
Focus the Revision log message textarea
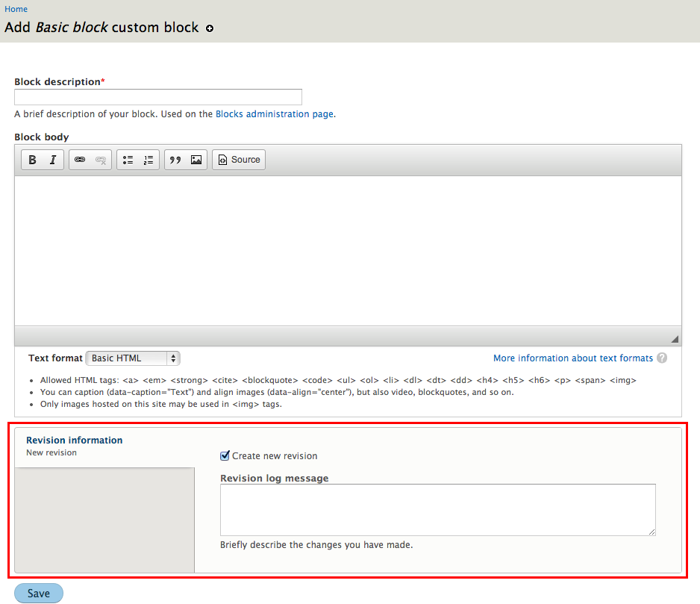(437, 510)
